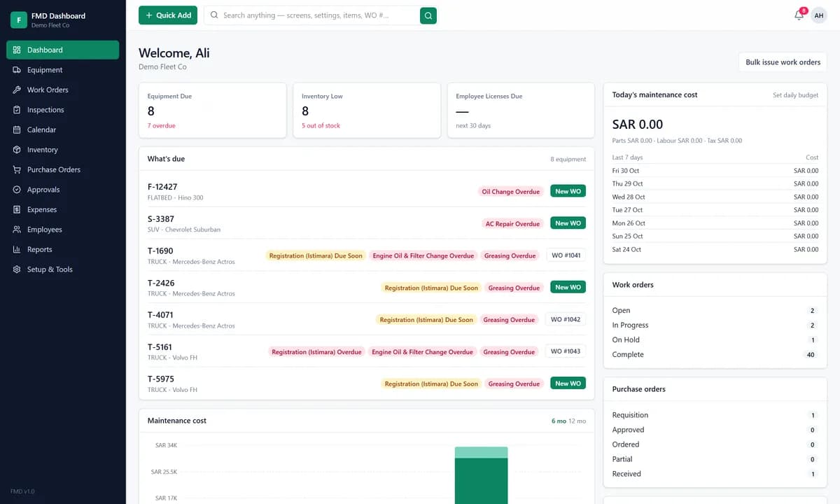Click the Employees people icon
Image resolution: width=840 pixels, height=504 pixels.
point(17,230)
